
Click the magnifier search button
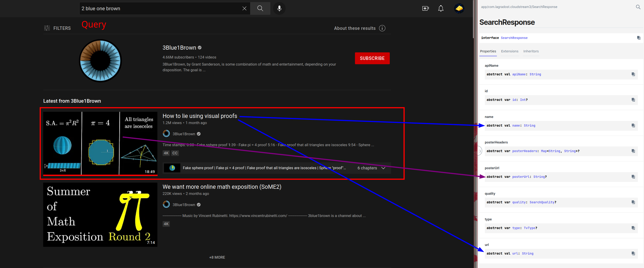point(260,8)
